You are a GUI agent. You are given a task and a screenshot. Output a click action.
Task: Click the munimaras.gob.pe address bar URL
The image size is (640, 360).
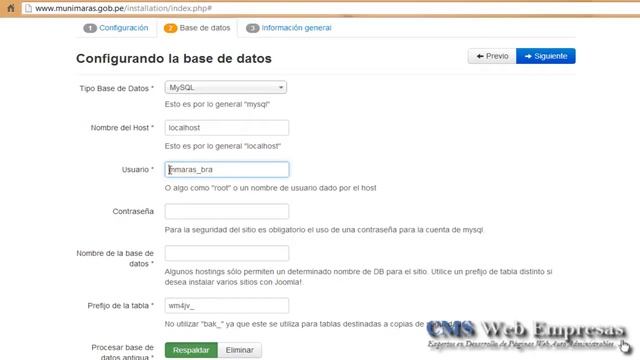(x=124, y=8)
